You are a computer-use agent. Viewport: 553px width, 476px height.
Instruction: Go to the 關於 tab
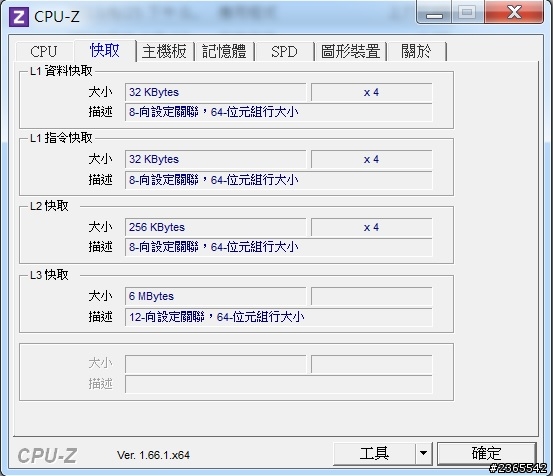coord(417,51)
